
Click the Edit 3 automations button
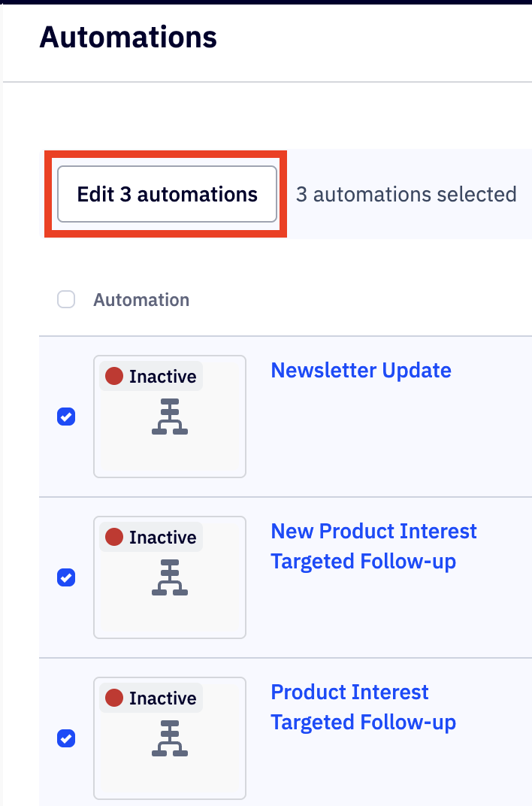pos(167,194)
